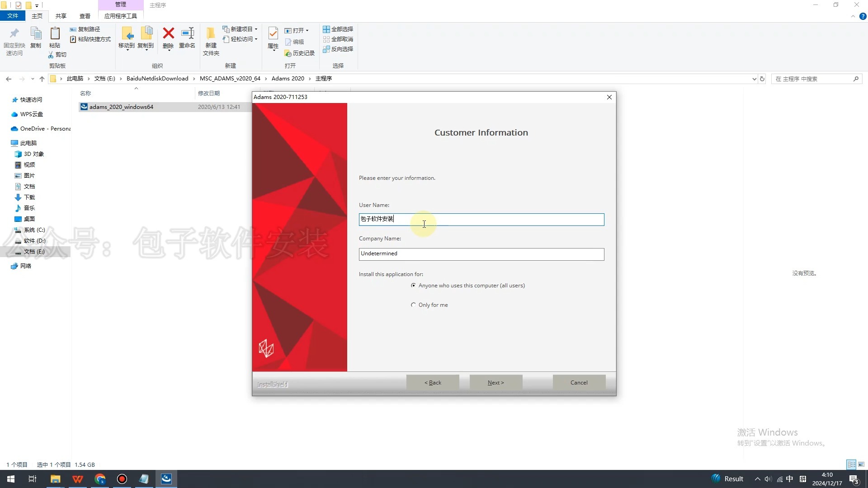Open WPS app on the taskbar
Screen dimensions: 868x488
click(x=78, y=479)
